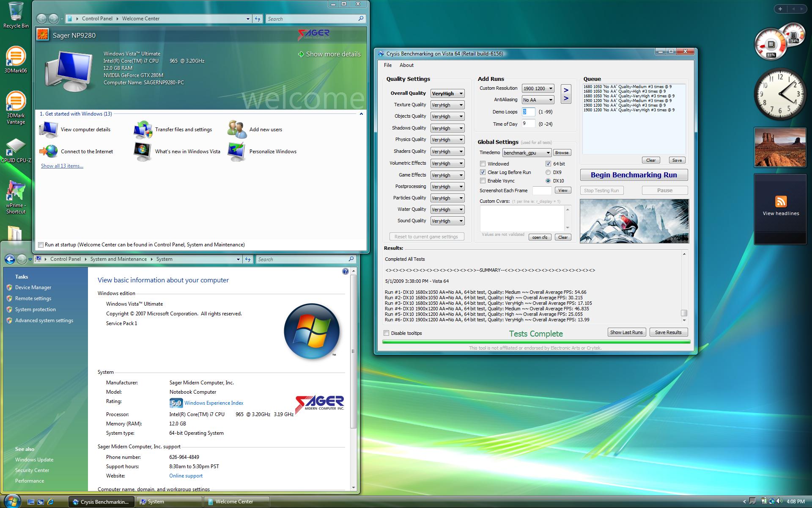Open Texture Quality dropdown
Screen dimensions: 812x508
[x=447, y=105]
